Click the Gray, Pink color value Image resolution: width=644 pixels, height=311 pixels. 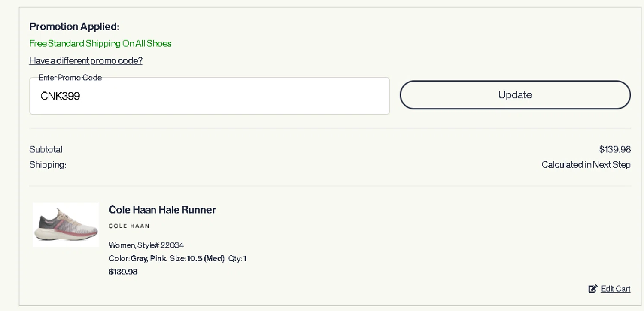[149, 258]
